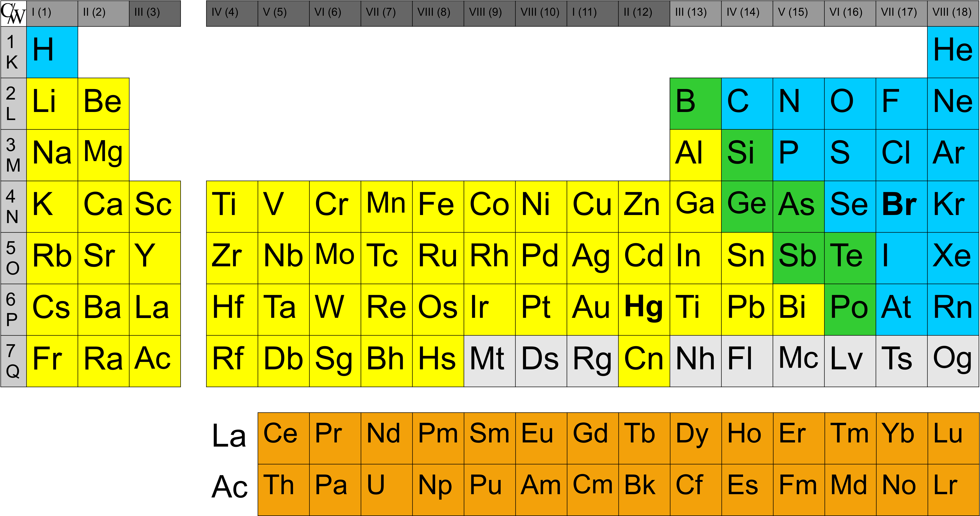
Task: Select the Hydrogen (H) element cell
Action: point(52,52)
